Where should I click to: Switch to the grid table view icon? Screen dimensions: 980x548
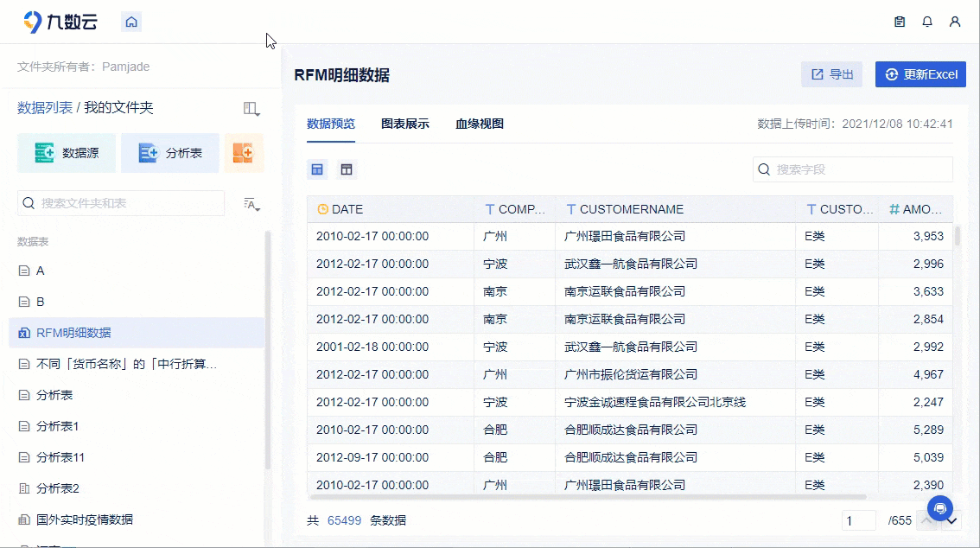tap(317, 169)
